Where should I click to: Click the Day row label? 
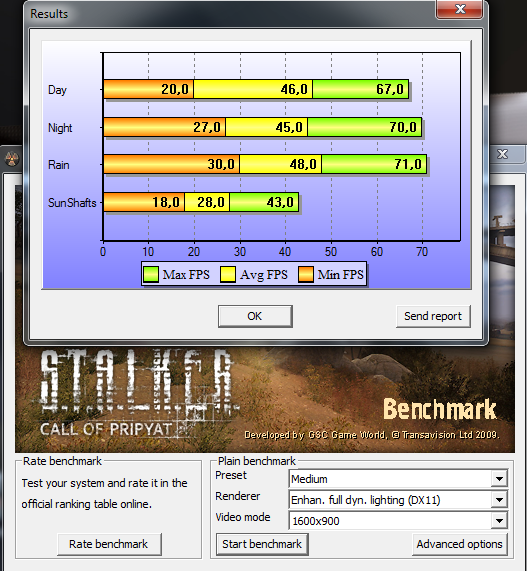pos(57,90)
